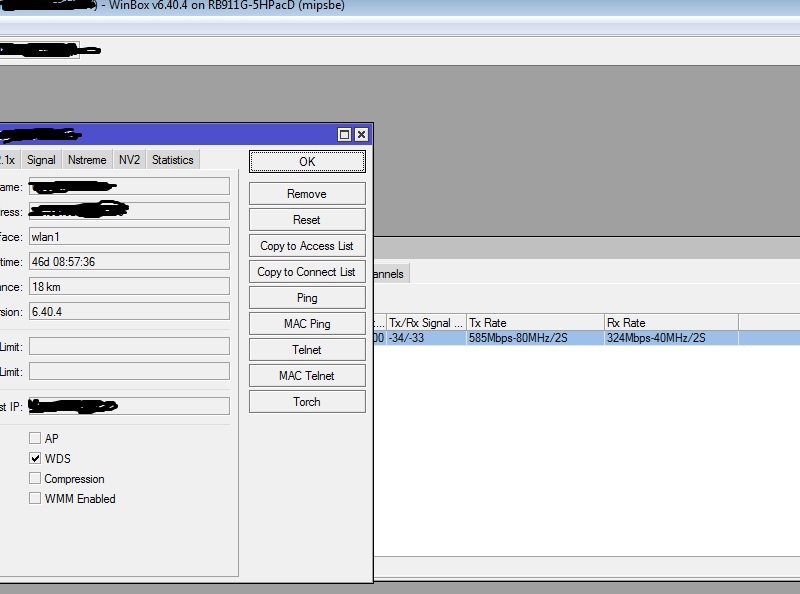This screenshot has width=800, height=594.
Task: Uncheck the WDS checkbox
Action: (35, 459)
